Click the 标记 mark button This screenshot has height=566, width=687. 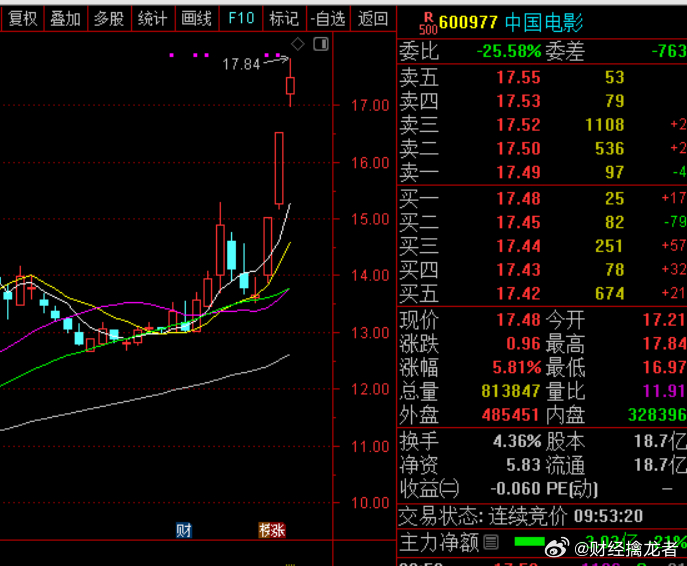(x=285, y=19)
